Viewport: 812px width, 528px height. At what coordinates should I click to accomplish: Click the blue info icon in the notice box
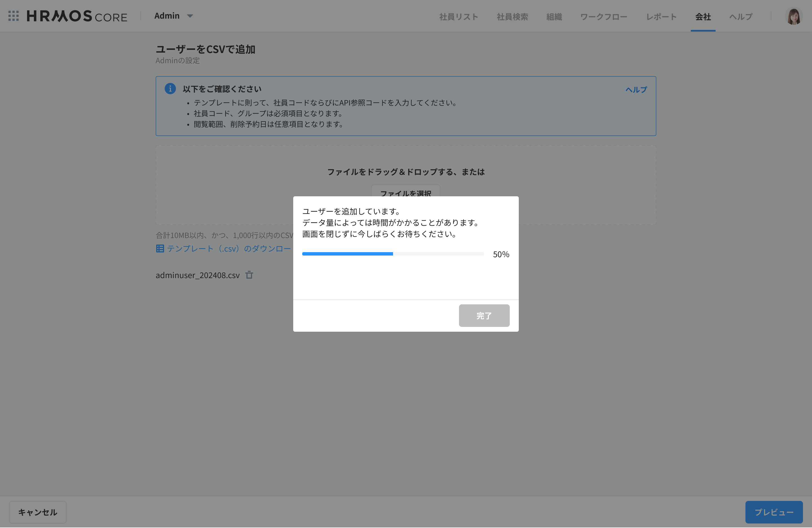[x=170, y=88]
